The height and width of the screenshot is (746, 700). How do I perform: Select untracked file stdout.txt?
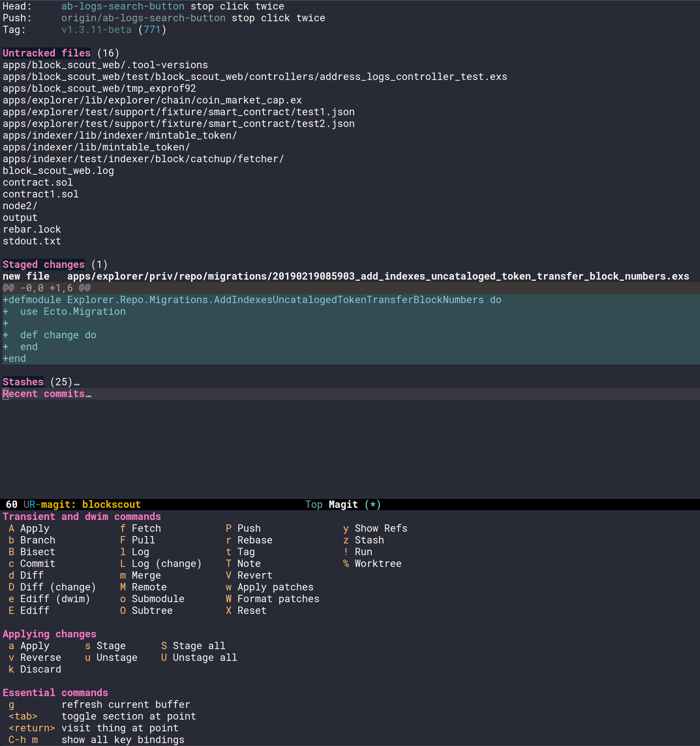tap(32, 241)
